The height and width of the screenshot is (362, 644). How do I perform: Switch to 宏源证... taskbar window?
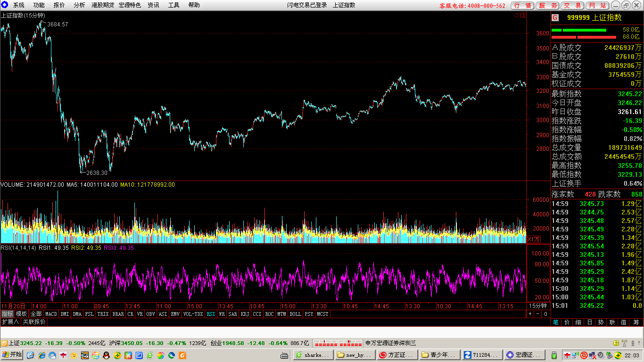pos(525,355)
